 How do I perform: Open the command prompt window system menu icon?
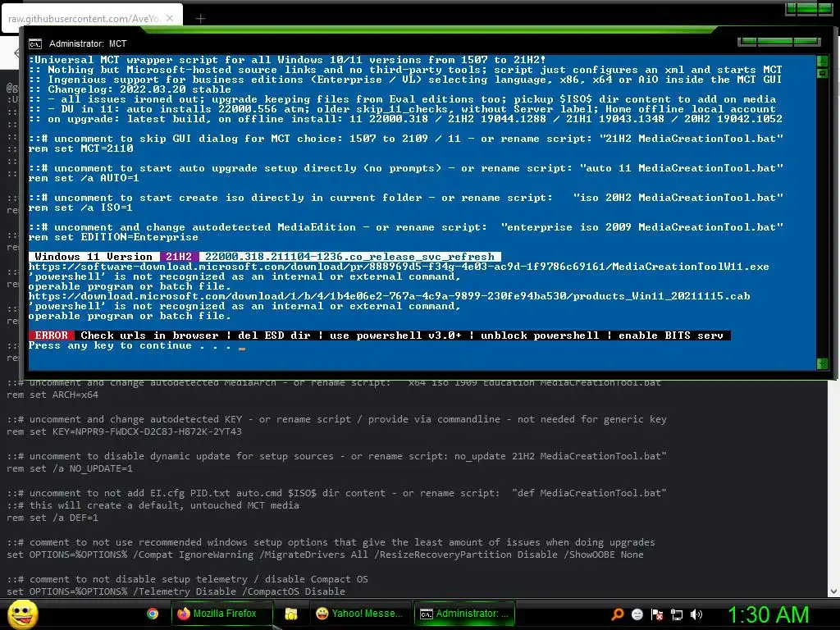35,44
